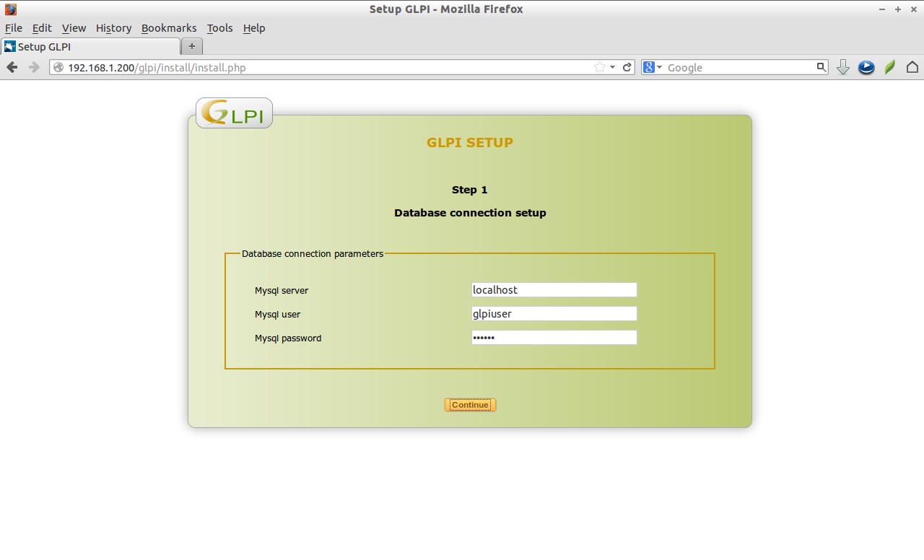
Task: Open a new tab with plus button
Action: coord(191,46)
